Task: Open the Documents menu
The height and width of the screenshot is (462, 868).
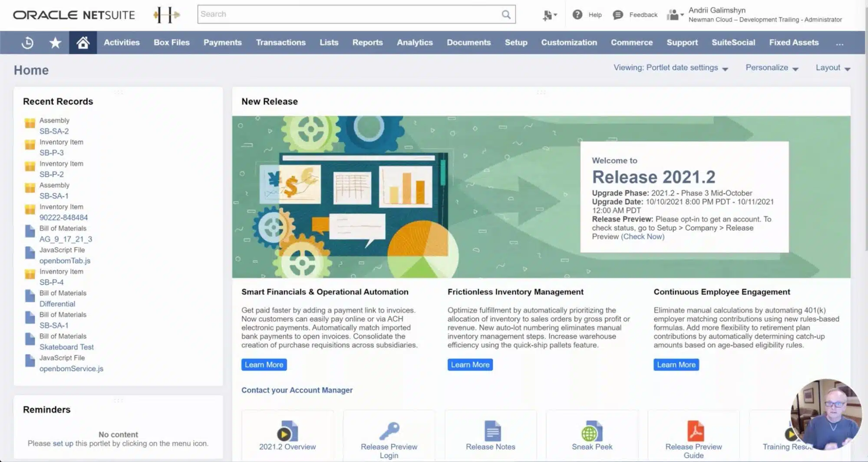Action: click(x=469, y=43)
